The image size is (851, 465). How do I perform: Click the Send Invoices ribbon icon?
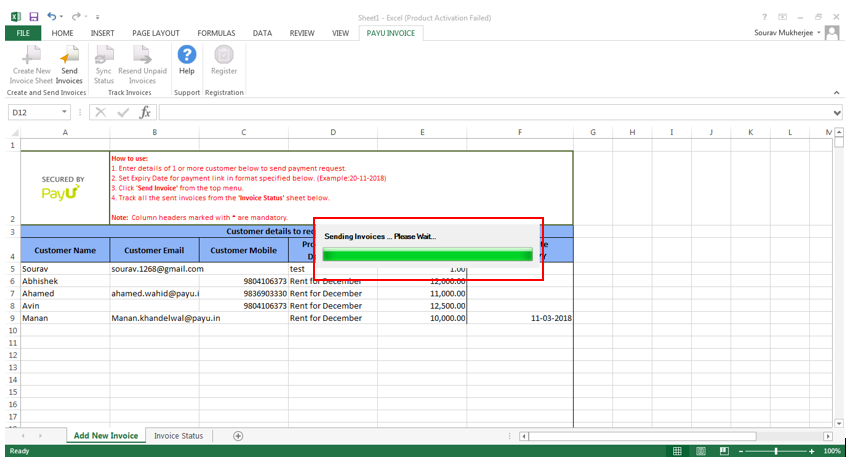tap(69, 55)
